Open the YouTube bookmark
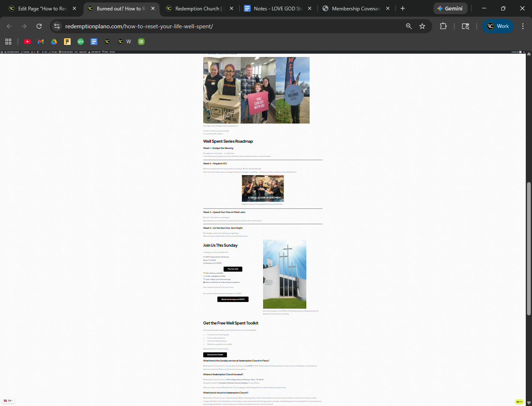Image resolution: width=532 pixels, height=406 pixels. click(x=27, y=42)
